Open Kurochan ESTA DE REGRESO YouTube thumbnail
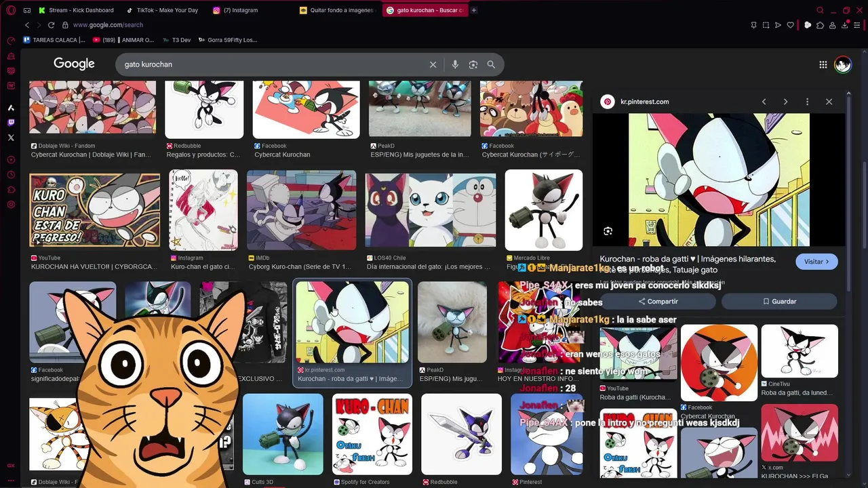This screenshot has height=488, width=868. [94, 210]
